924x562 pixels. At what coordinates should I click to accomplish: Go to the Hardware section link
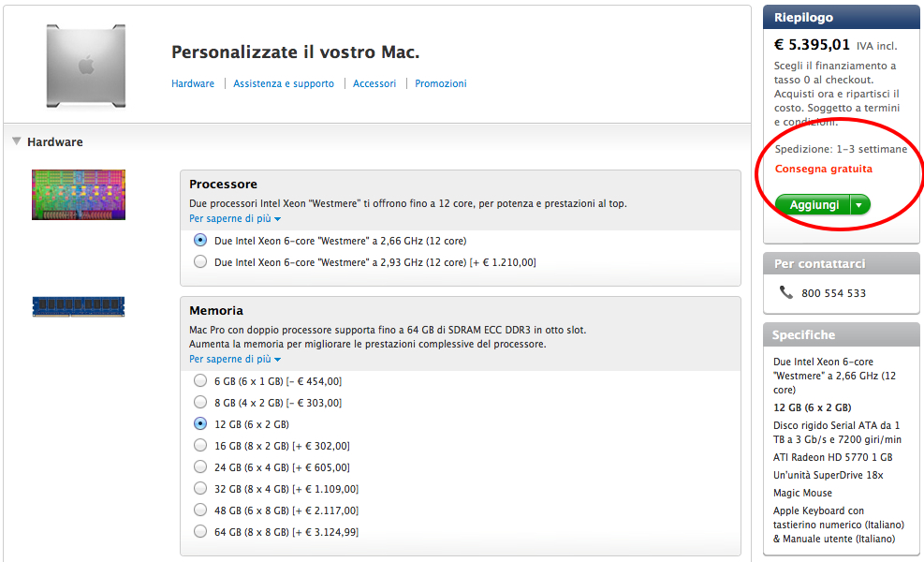[x=193, y=83]
